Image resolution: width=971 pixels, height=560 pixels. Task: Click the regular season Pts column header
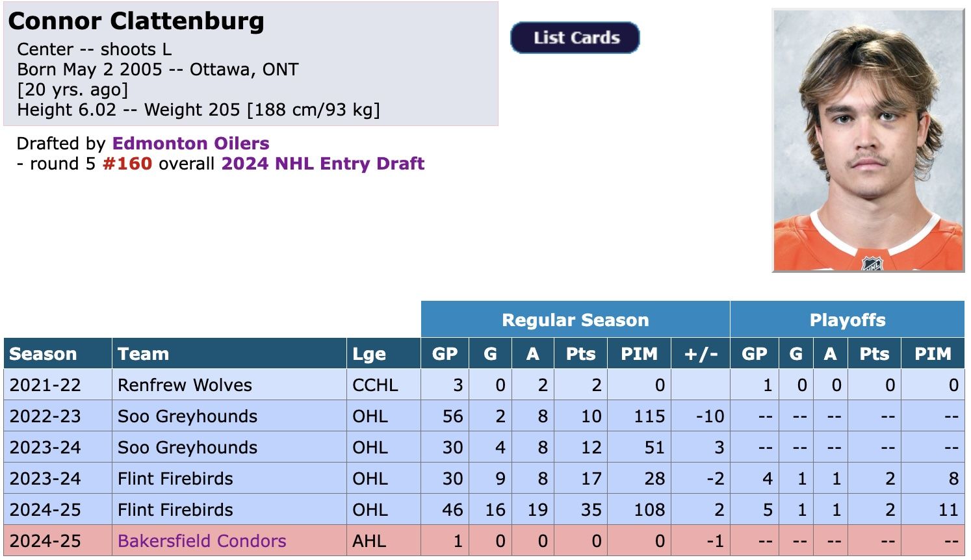[580, 353]
